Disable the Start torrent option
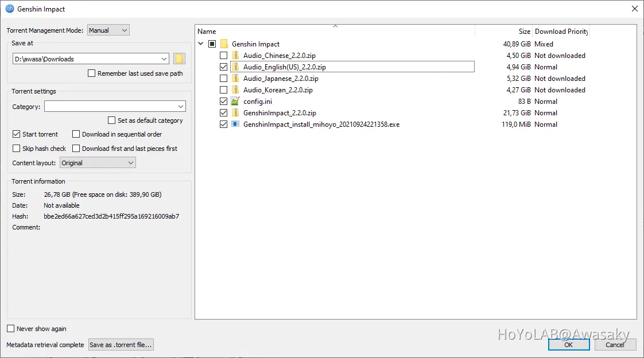 click(17, 134)
